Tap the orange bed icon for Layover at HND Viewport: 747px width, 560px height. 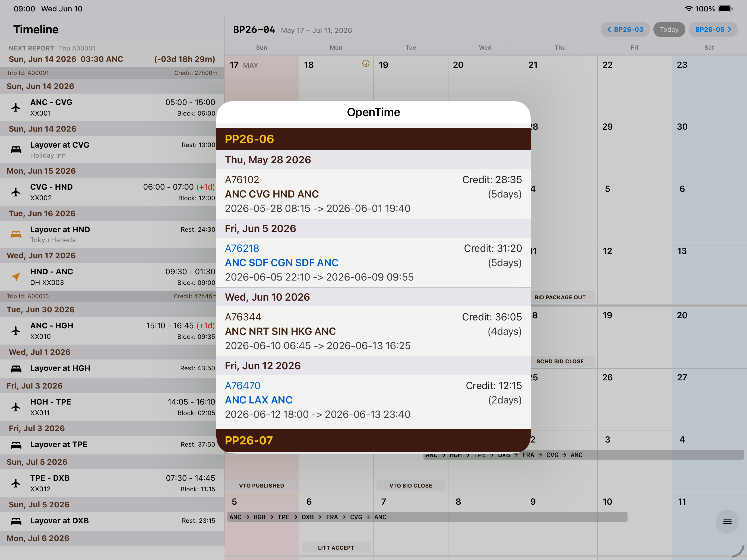16,234
